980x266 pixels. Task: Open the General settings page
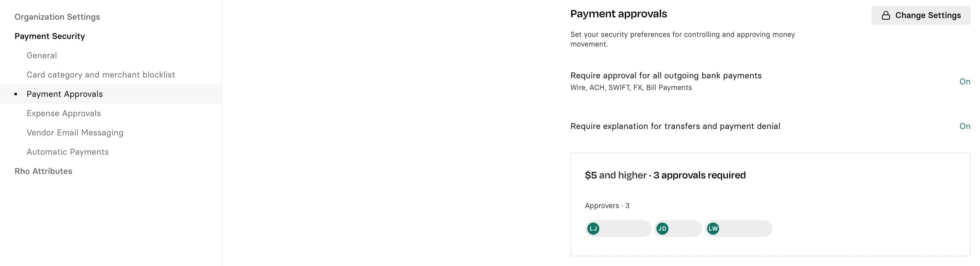tap(42, 55)
